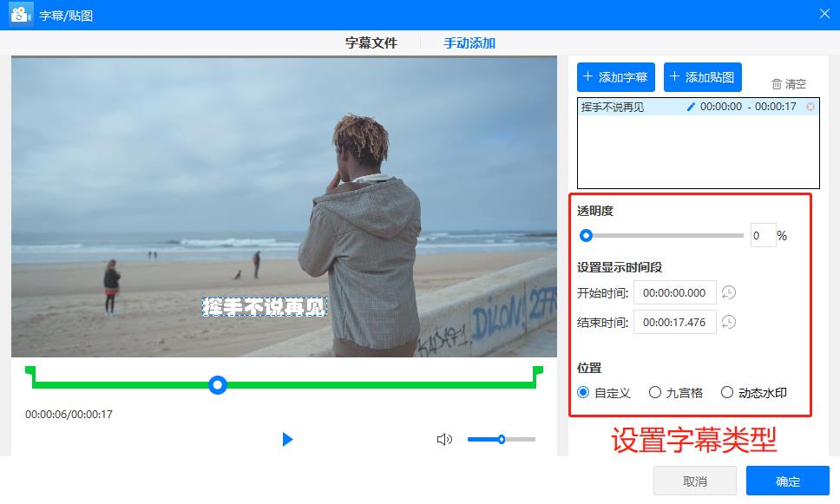Select the 动态水印 radio button
The height and width of the screenshot is (504, 840).
(727, 393)
